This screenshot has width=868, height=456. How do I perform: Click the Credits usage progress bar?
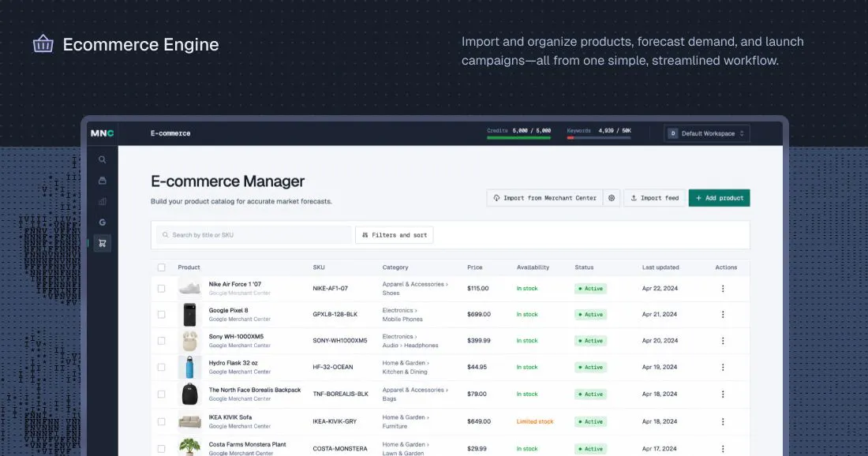[518, 138]
